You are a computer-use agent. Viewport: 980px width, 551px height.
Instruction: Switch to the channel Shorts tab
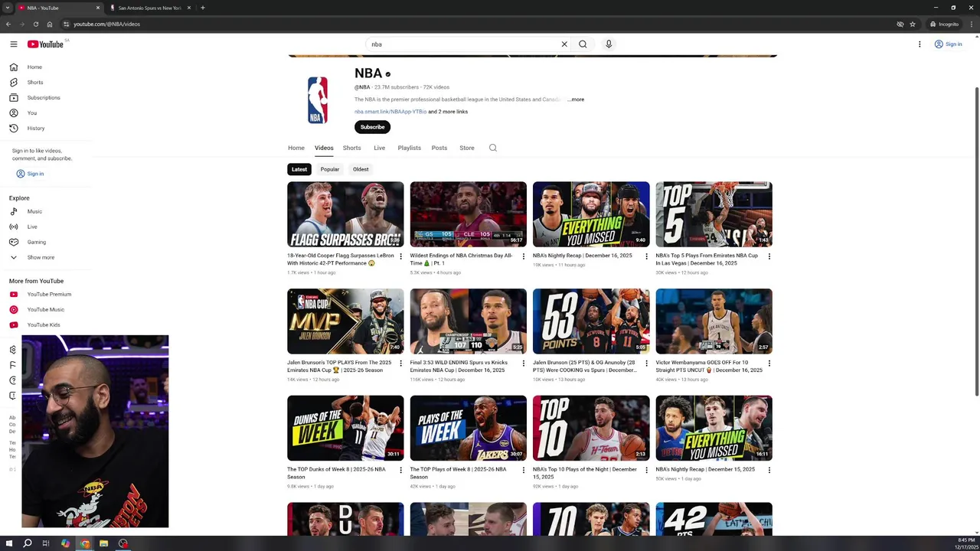coord(352,148)
